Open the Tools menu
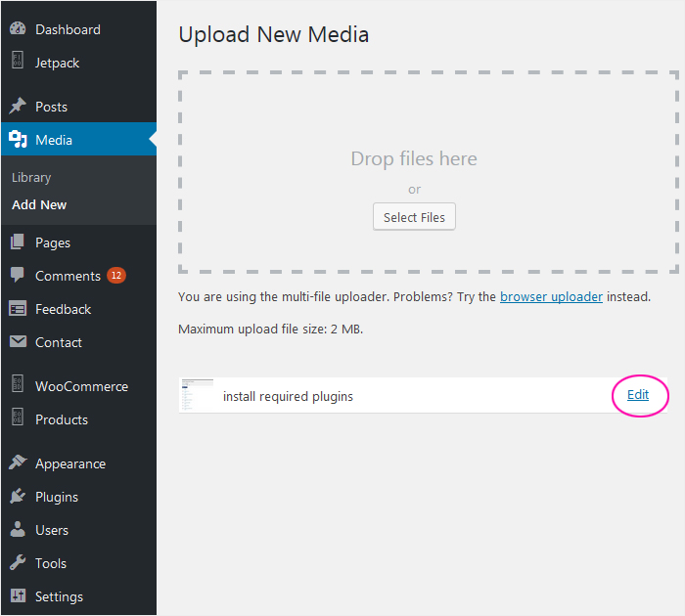Screen dimensions: 685x616 coord(78,563)
